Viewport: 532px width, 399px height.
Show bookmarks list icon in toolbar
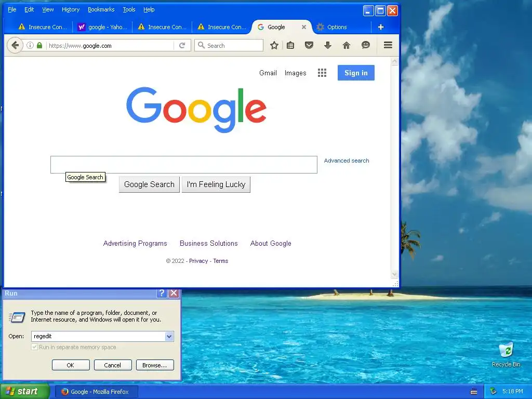pos(290,45)
